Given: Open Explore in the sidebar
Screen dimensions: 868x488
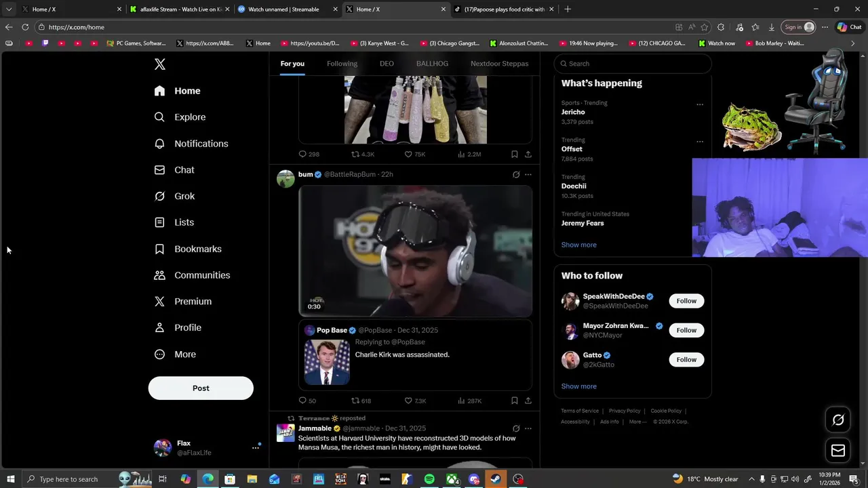Looking at the screenshot, I should pos(180,117).
